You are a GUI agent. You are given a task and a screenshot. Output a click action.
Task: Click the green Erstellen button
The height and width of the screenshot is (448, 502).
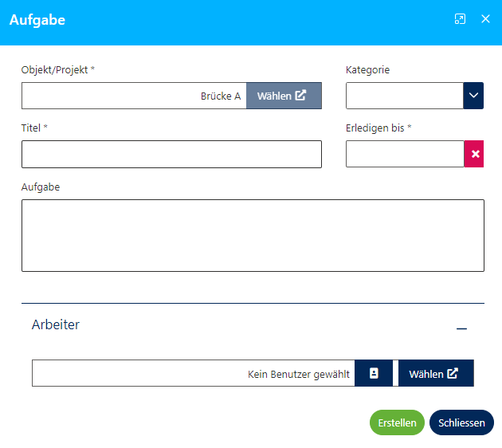(x=397, y=422)
